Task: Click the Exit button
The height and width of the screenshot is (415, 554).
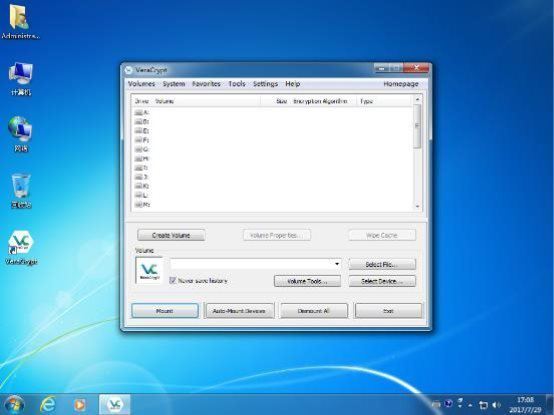Action: [388, 311]
